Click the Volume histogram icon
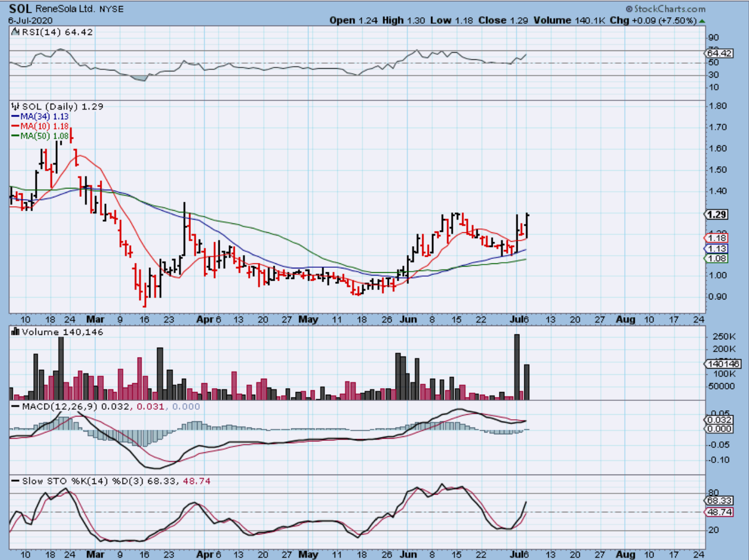Screen dimensions: 749x560 pos(16,332)
